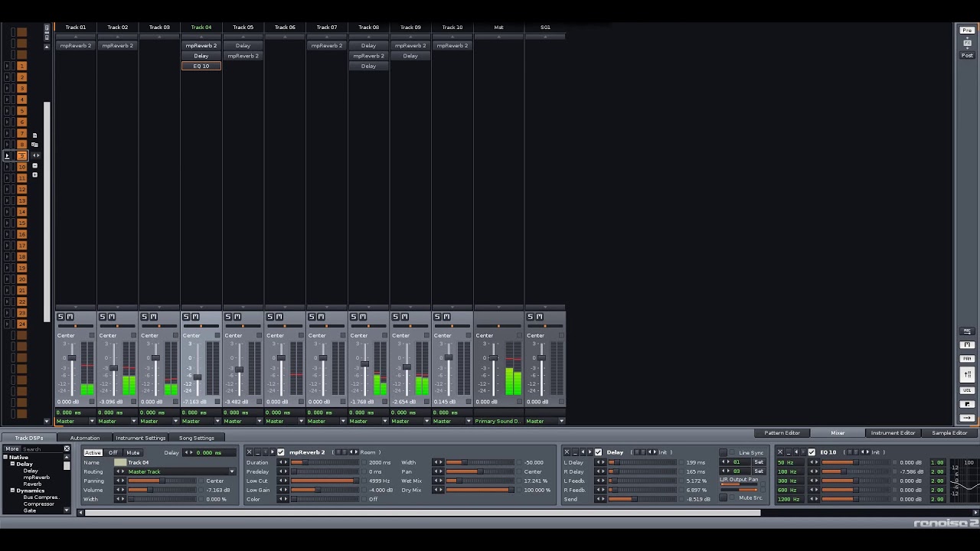Collapse the Delay device category
This screenshot has width=980, height=551.
click(12, 465)
